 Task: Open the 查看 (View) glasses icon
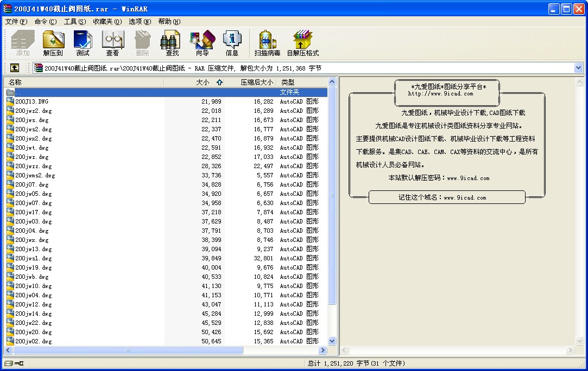112,43
